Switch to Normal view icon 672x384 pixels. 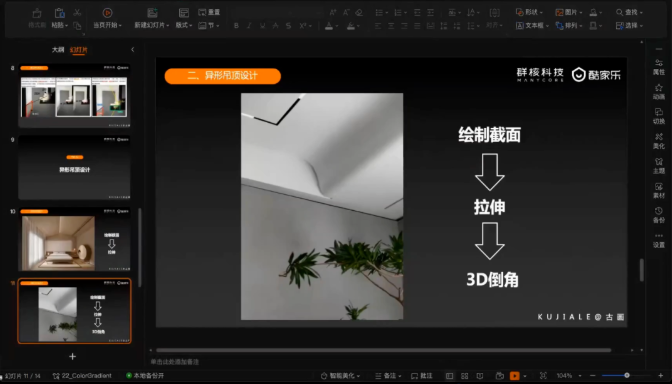(x=449, y=376)
